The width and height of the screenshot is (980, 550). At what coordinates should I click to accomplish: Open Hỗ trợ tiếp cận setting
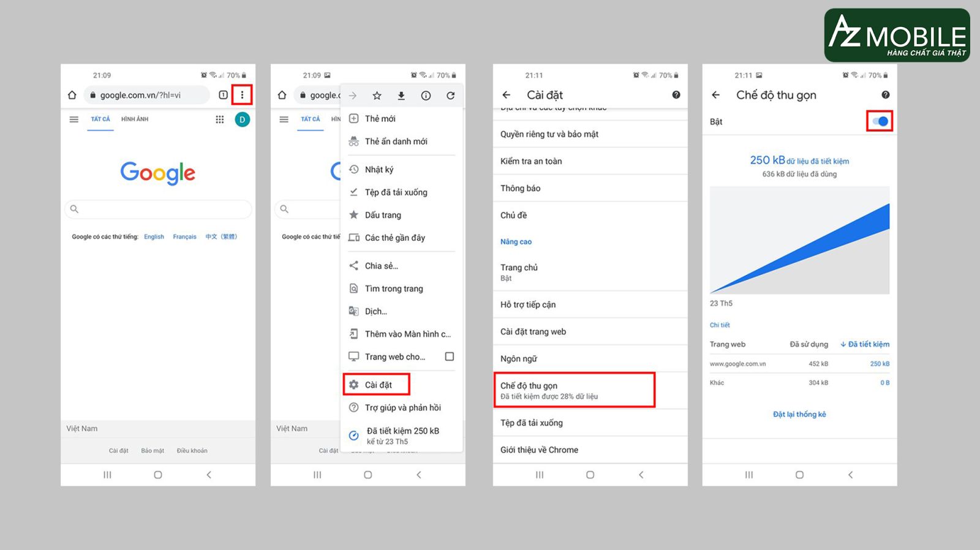coord(590,304)
